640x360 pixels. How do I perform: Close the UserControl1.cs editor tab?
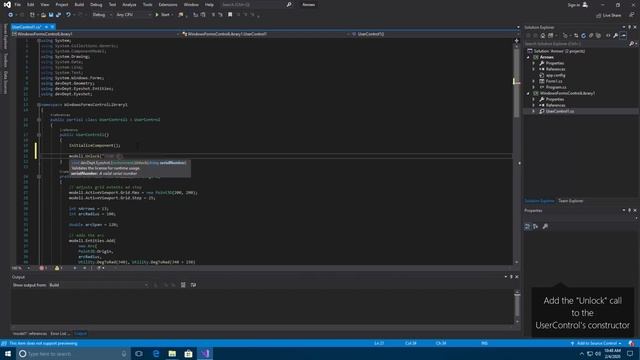[x=52, y=27]
